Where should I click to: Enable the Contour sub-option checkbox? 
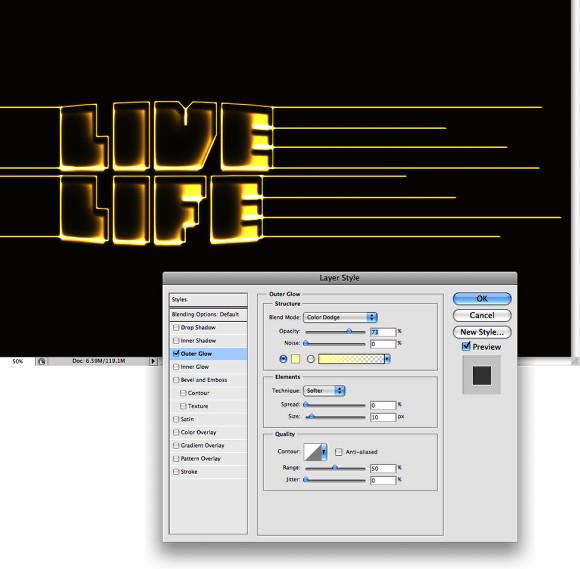pos(183,393)
